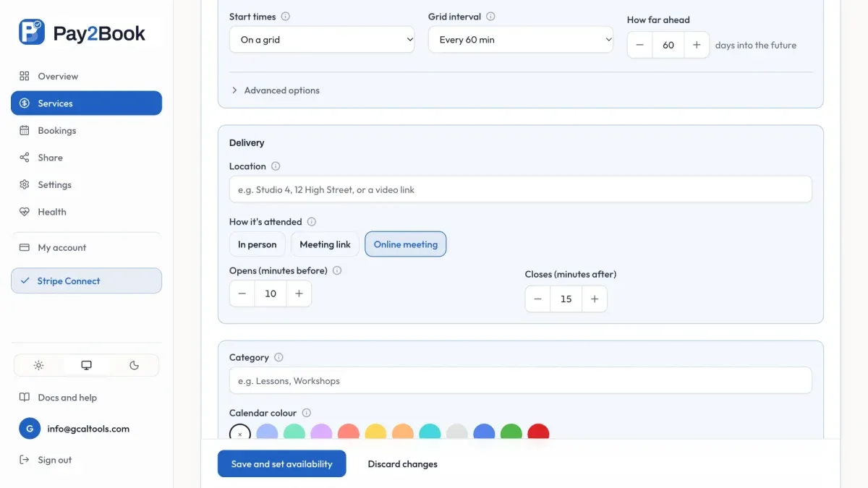Open the Overview page
The image size is (868, 488).
pyautogui.click(x=86, y=76)
